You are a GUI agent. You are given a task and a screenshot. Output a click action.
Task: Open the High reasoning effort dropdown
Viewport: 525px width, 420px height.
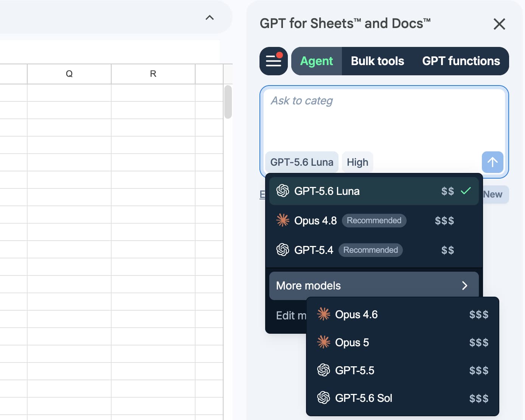(357, 162)
